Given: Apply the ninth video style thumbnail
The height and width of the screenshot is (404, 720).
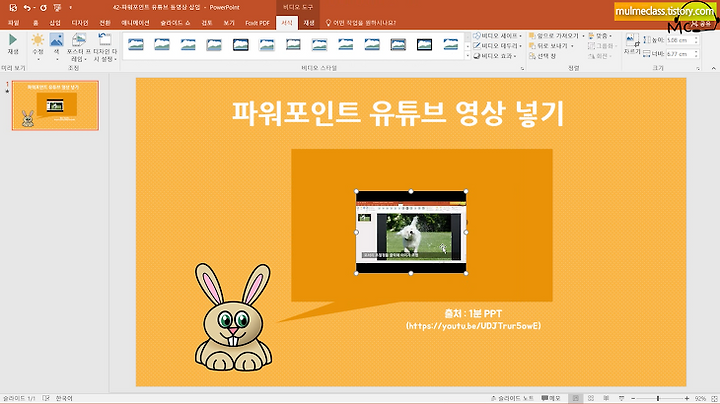Looking at the screenshot, I should [x=346, y=45].
